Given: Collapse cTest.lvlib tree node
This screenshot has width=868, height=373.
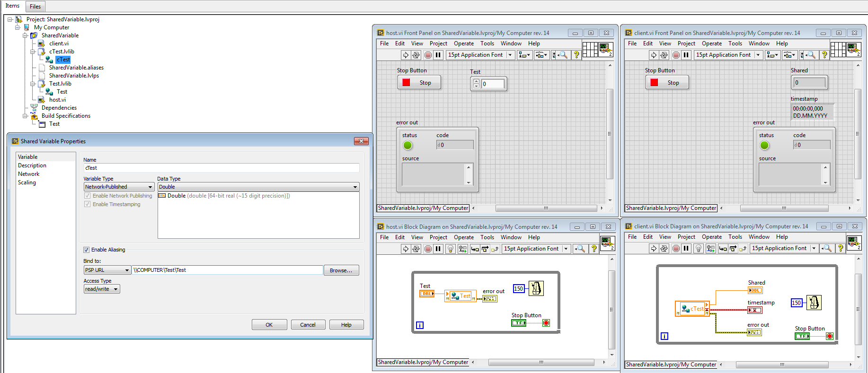Looking at the screenshot, I should click(33, 52).
